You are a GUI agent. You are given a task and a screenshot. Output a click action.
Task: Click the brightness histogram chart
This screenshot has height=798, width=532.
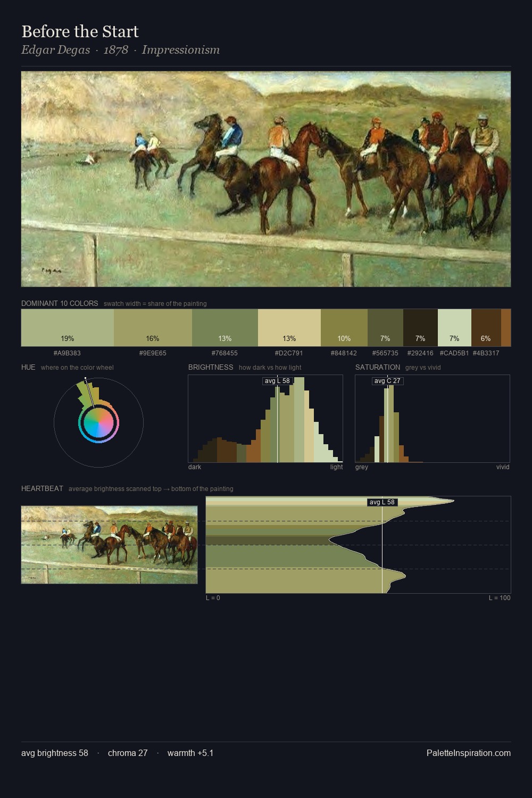[265, 419]
